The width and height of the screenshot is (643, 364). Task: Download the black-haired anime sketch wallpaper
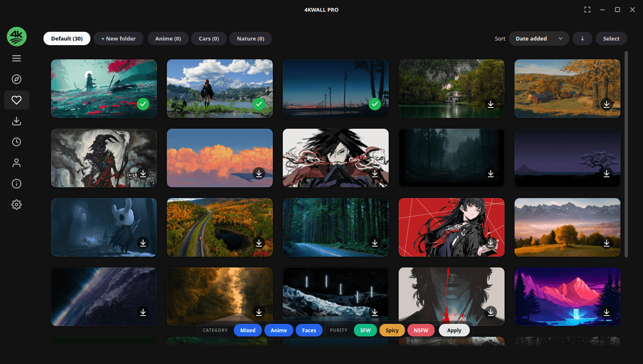(375, 173)
